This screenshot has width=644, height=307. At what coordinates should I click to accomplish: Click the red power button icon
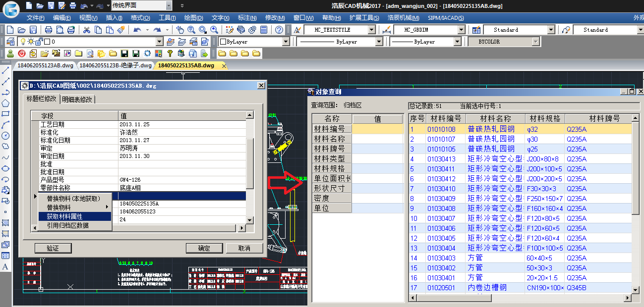(22, 53)
